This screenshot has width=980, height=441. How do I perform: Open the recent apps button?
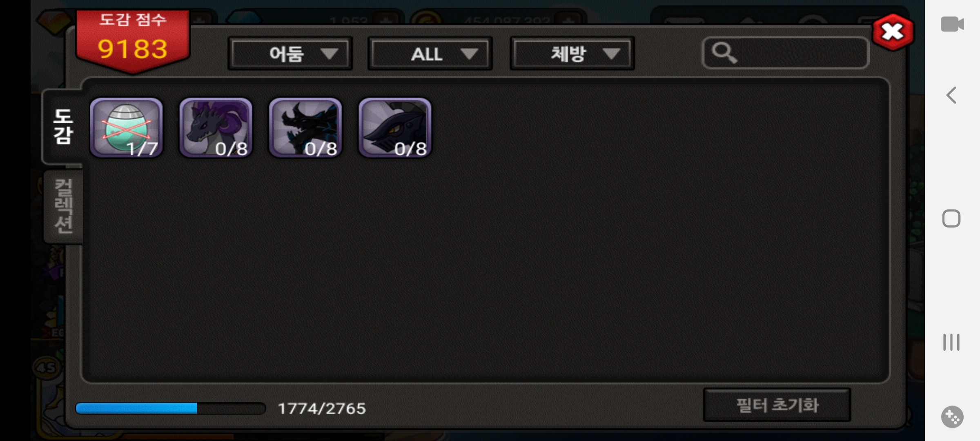tap(951, 342)
